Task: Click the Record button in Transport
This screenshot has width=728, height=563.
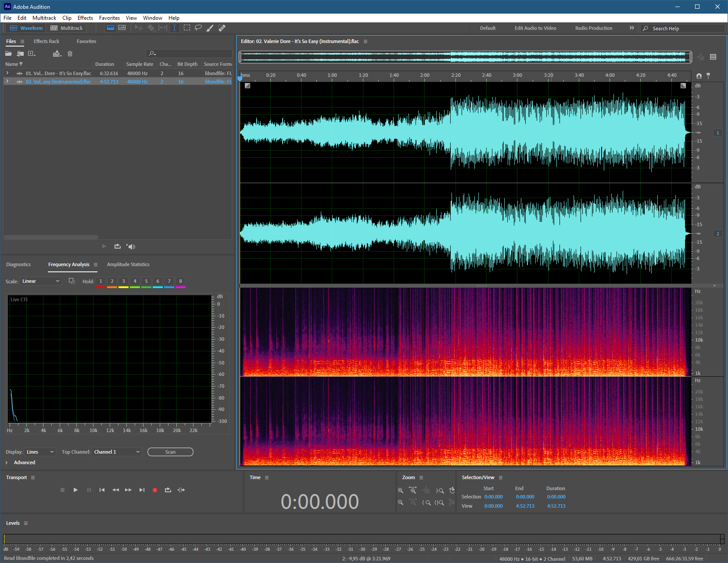Action: coord(155,490)
